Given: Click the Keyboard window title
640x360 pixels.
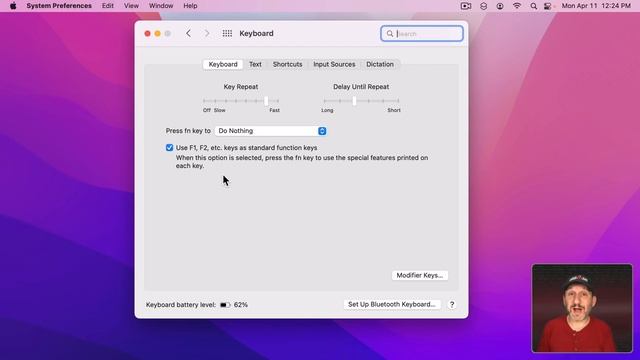Looking at the screenshot, I should (x=256, y=33).
